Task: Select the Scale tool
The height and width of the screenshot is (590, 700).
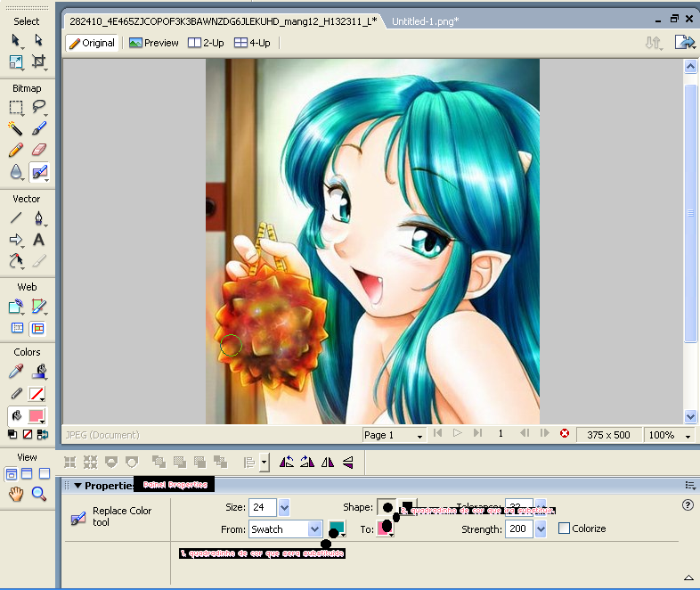Action: tap(16, 61)
